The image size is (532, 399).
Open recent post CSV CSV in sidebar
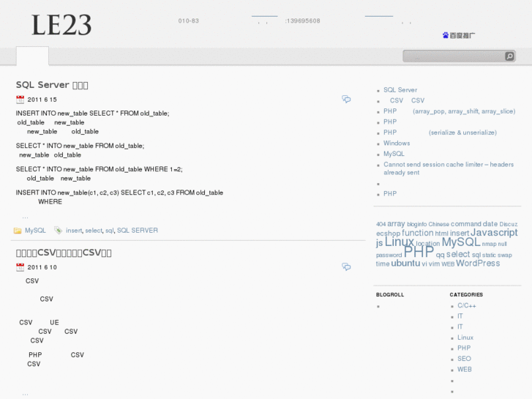point(407,100)
